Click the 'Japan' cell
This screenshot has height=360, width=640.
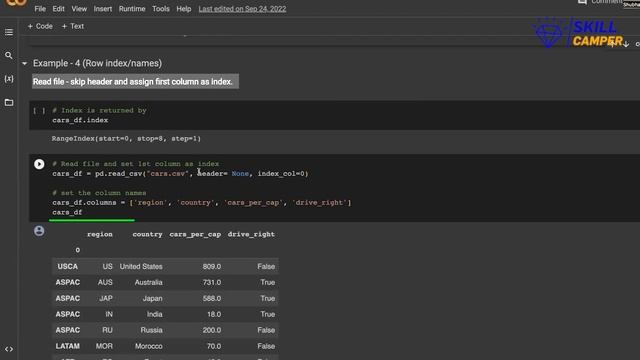(152, 298)
